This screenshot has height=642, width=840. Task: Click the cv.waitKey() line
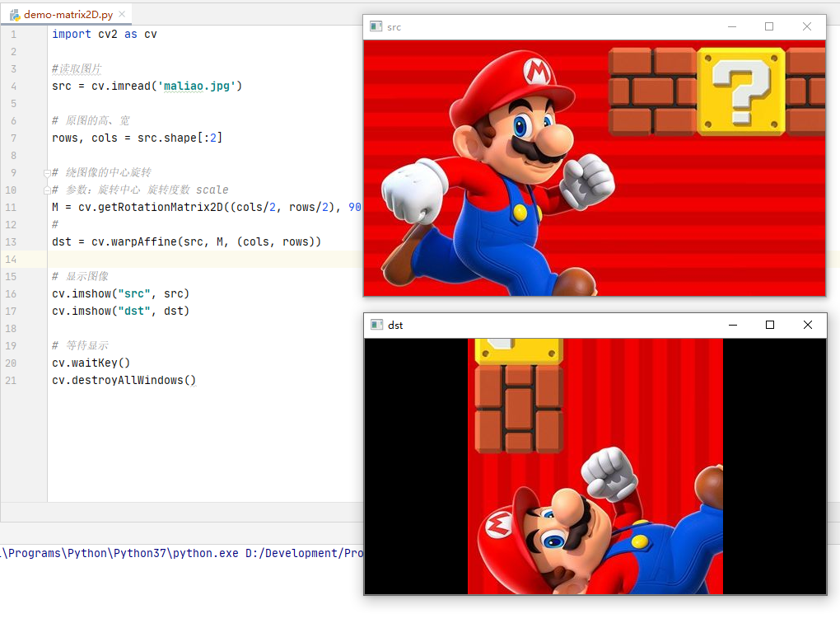click(x=91, y=363)
